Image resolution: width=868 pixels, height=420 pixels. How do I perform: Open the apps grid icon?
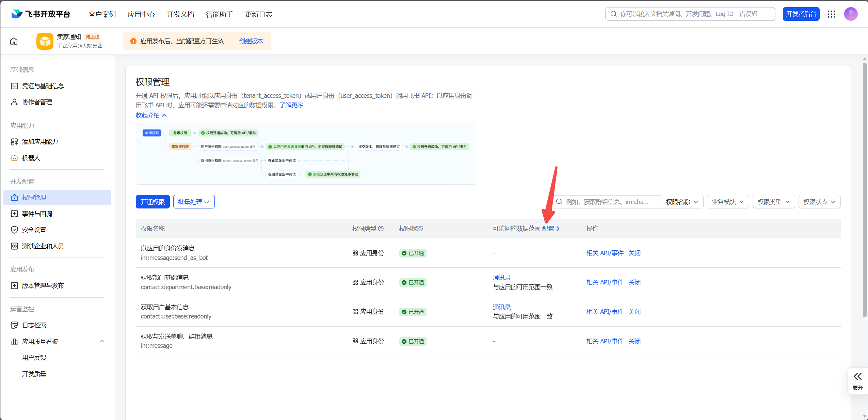(x=832, y=14)
